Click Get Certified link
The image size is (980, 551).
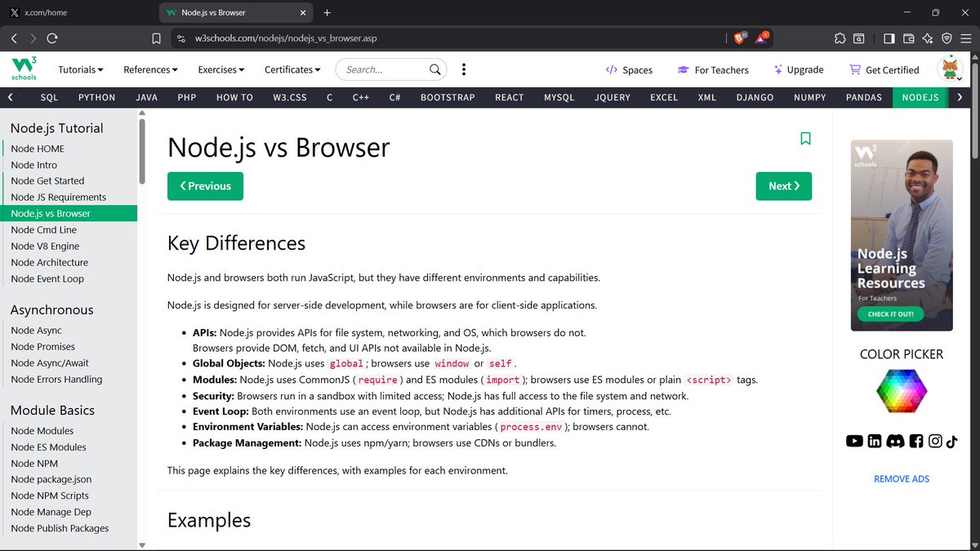(884, 70)
